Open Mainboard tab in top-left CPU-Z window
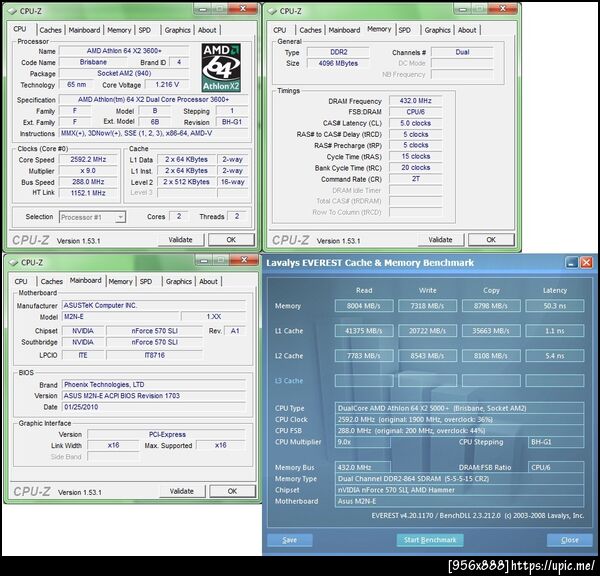This screenshot has height=576, width=600. coord(84,30)
